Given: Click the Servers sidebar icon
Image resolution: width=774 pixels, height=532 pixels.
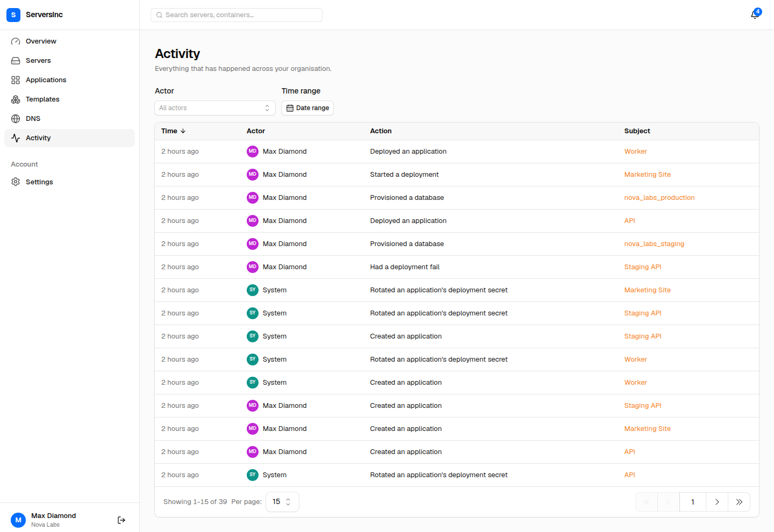Looking at the screenshot, I should [x=16, y=61].
